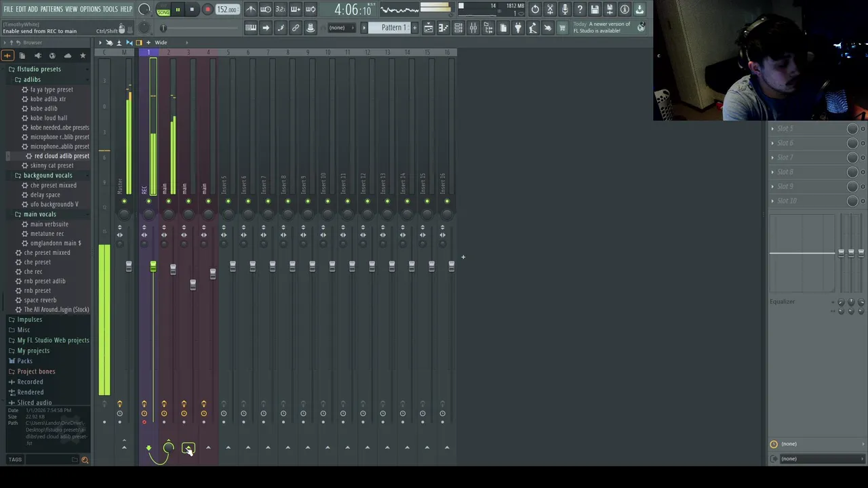The width and height of the screenshot is (868, 488).
Task: Toggle the metronome icon
Action: click(x=251, y=9)
